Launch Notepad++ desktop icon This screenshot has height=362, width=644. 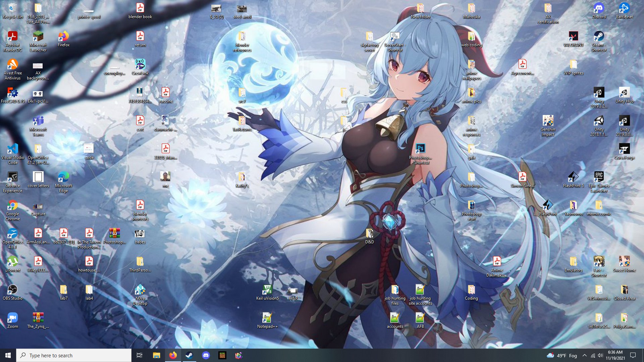tap(267, 320)
